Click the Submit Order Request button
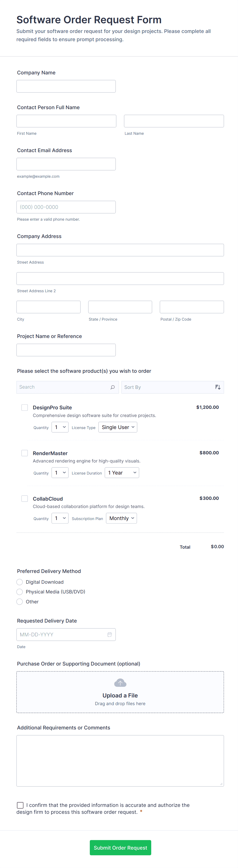 pos(120,848)
